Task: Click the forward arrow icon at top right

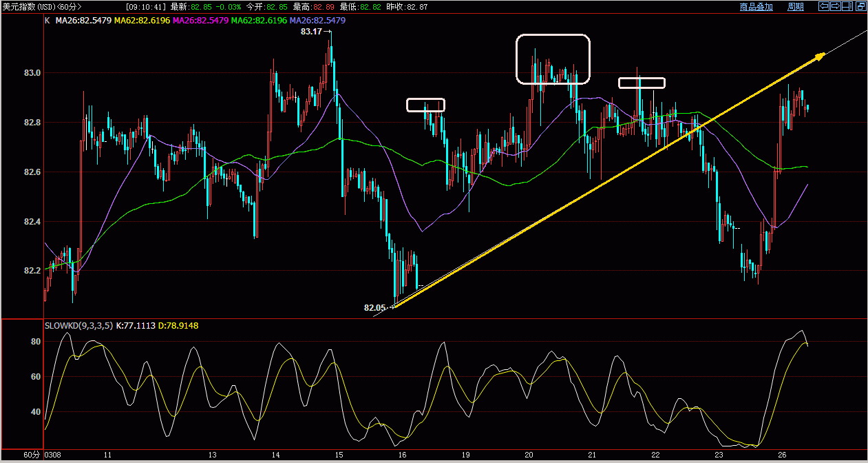Action: [x=835, y=6]
